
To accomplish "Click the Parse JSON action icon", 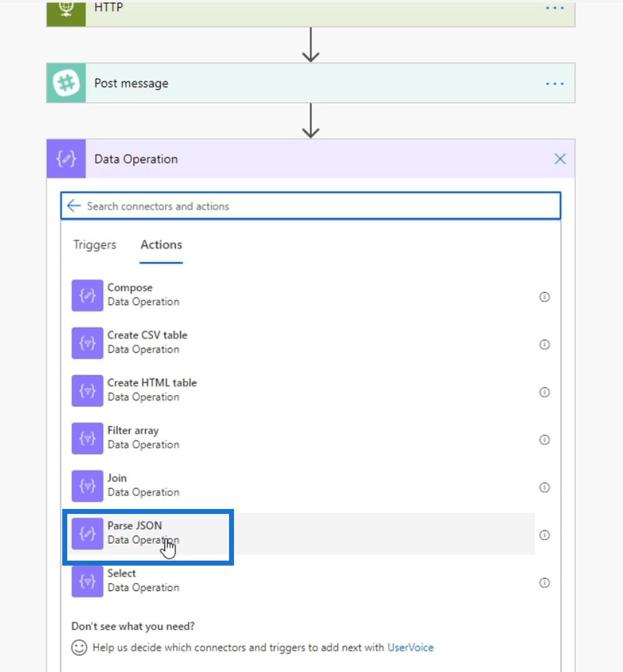I will [x=88, y=534].
